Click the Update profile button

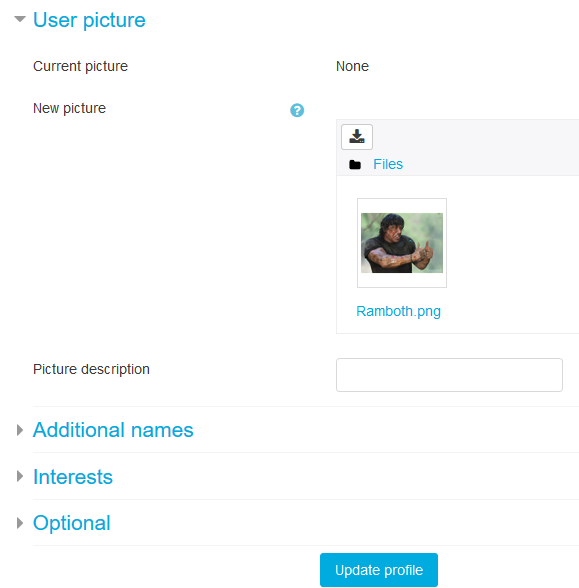379,570
